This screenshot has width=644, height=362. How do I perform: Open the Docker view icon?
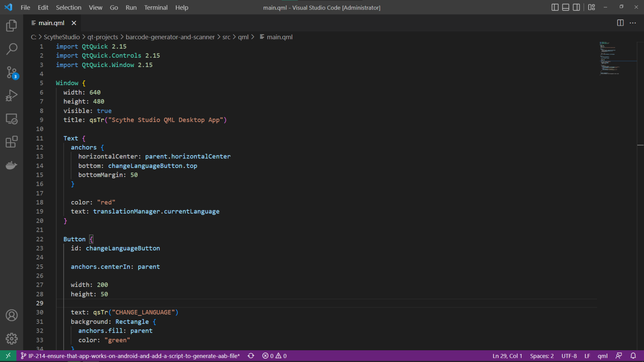pos(11,165)
